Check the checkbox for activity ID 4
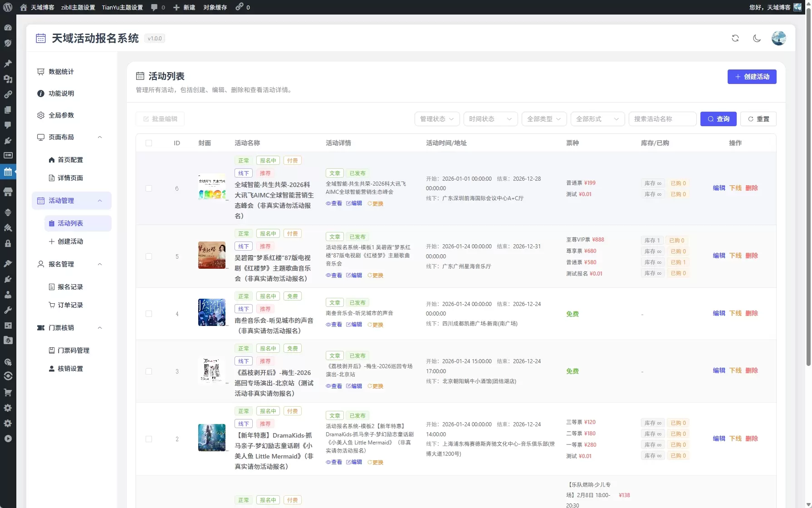The width and height of the screenshot is (812, 508). [149, 314]
